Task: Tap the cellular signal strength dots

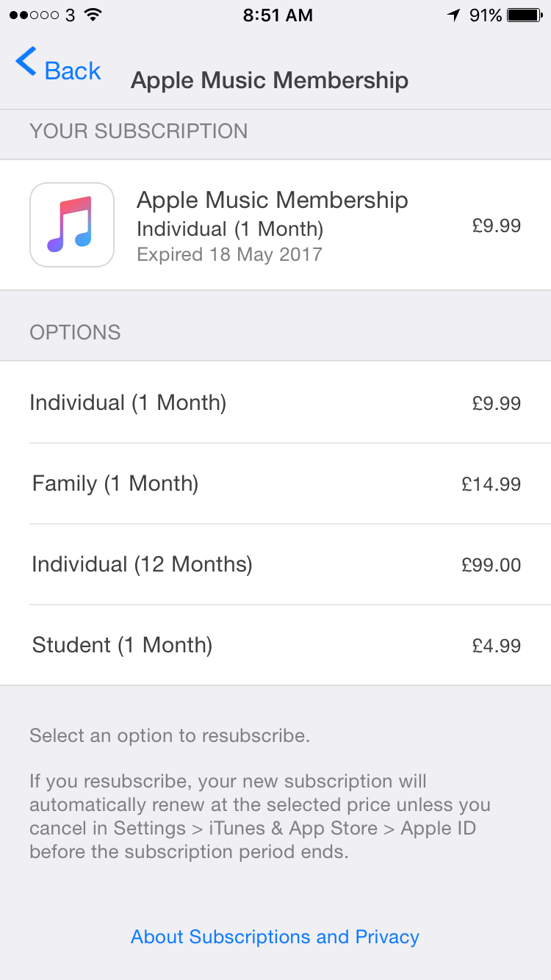Action: (35, 15)
